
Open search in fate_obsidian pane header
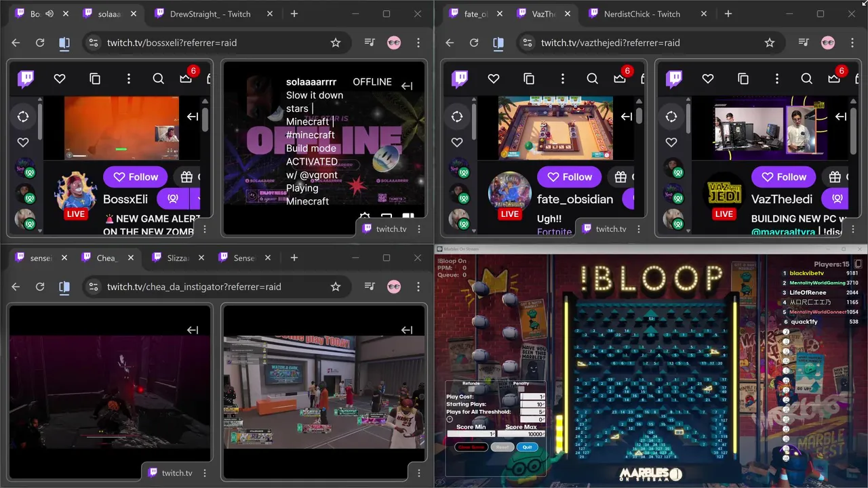(x=592, y=79)
